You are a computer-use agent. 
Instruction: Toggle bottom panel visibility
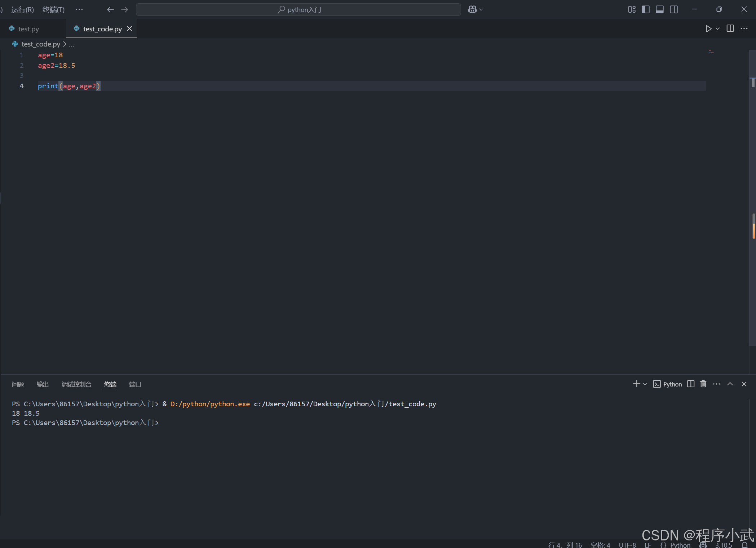659,10
